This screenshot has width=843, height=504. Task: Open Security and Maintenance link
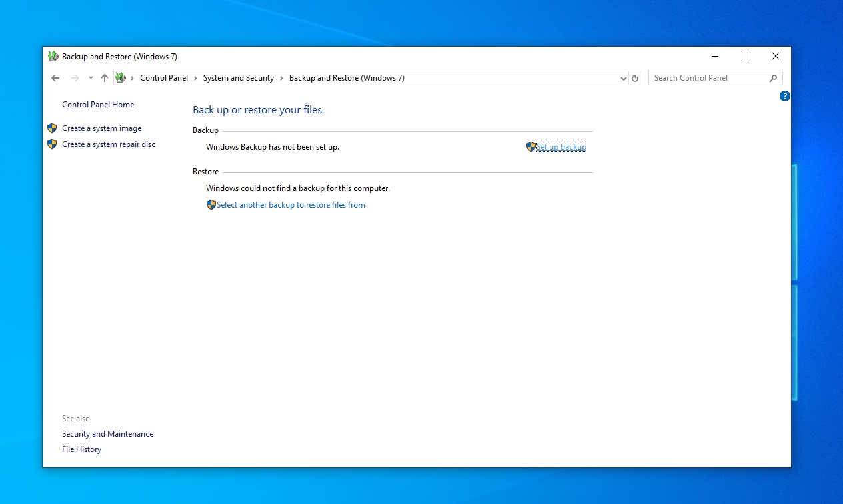coord(107,434)
